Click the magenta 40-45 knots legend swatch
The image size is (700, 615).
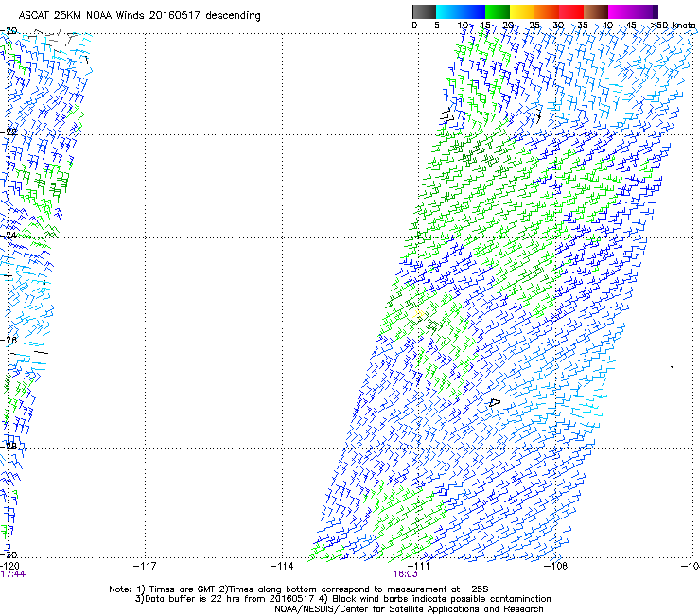[x=621, y=11]
